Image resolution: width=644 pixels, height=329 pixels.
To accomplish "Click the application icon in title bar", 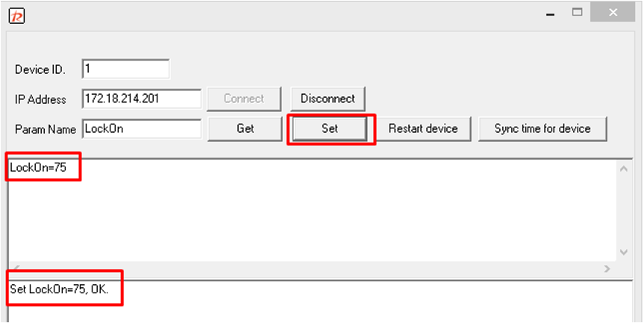I will (x=16, y=15).
